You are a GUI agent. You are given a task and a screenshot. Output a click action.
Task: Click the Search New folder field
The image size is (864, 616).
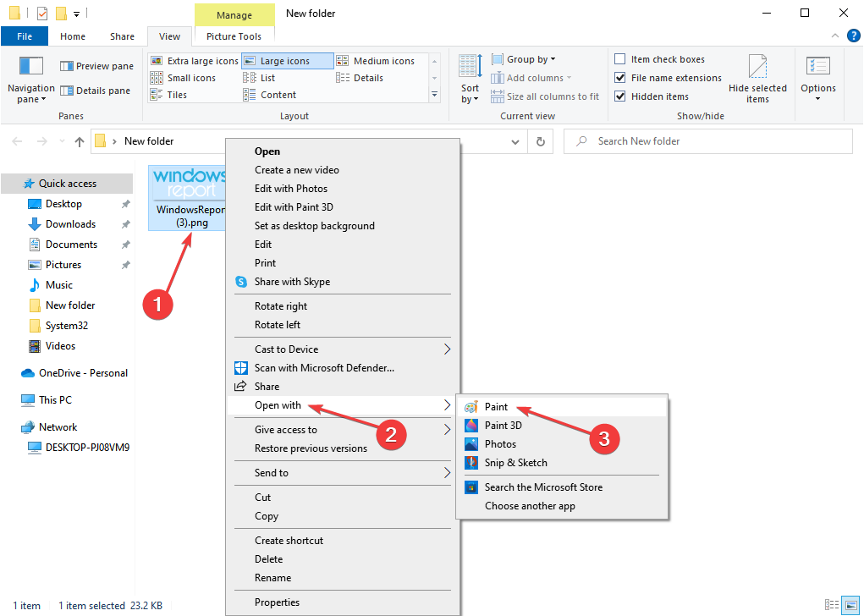tap(708, 141)
